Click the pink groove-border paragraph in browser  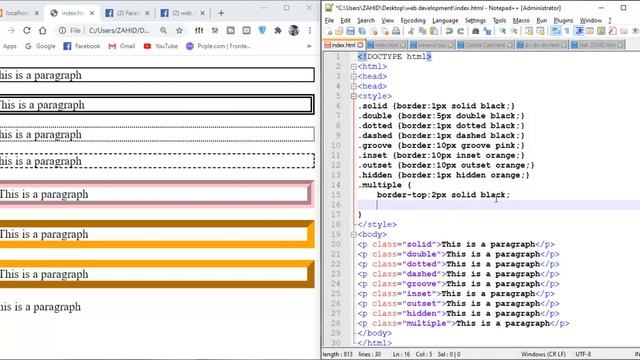point(157,194)
